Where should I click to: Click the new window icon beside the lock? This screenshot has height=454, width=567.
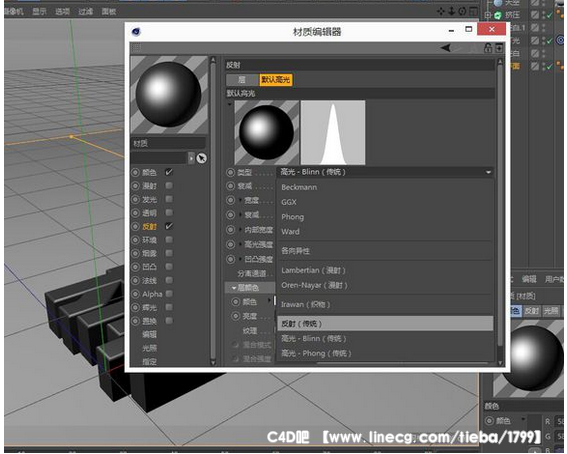(499, 48)
